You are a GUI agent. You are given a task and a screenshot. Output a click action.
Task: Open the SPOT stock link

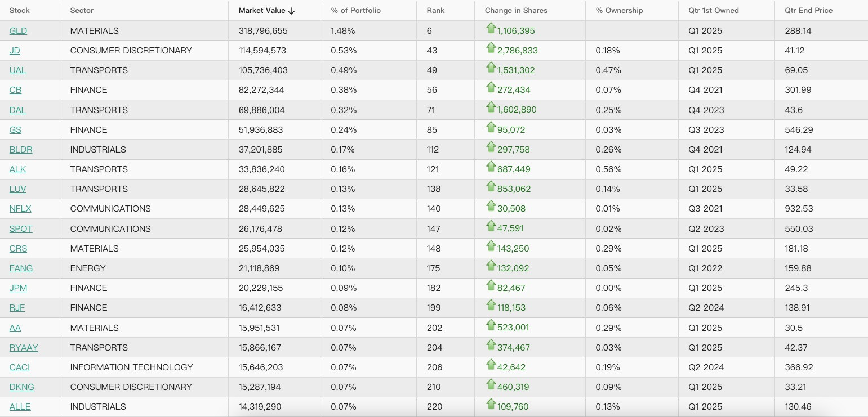tap(21, 229)
